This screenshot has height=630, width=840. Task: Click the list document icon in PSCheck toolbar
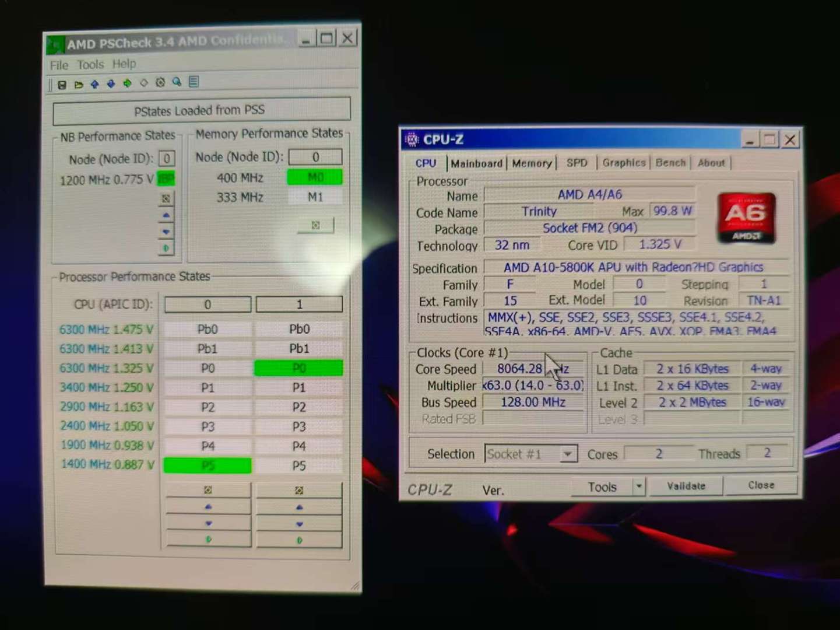[x=194, y=82]
